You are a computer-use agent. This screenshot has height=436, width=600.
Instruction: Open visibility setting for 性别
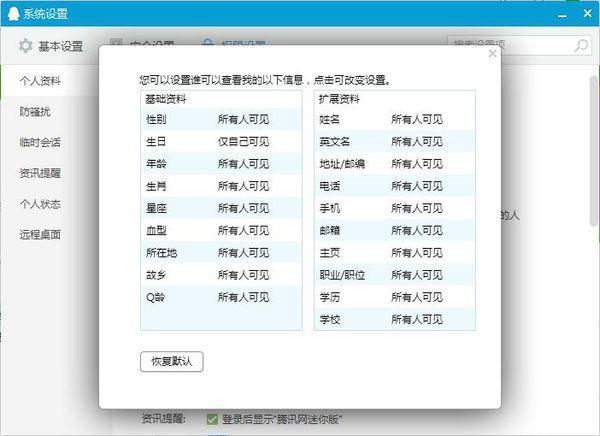coord(243,119)
